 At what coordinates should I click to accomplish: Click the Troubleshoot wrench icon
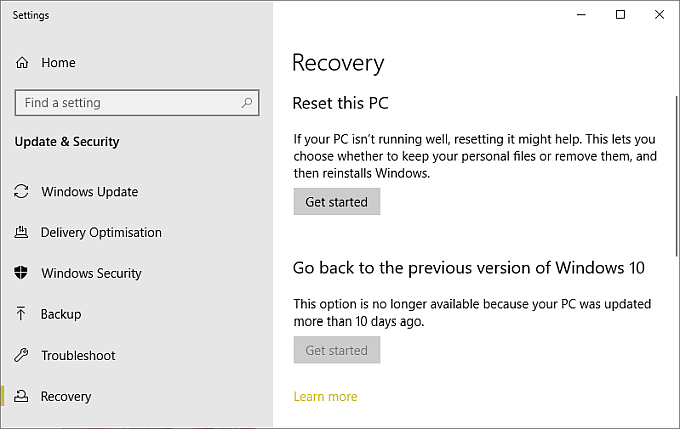pos(22,355)
